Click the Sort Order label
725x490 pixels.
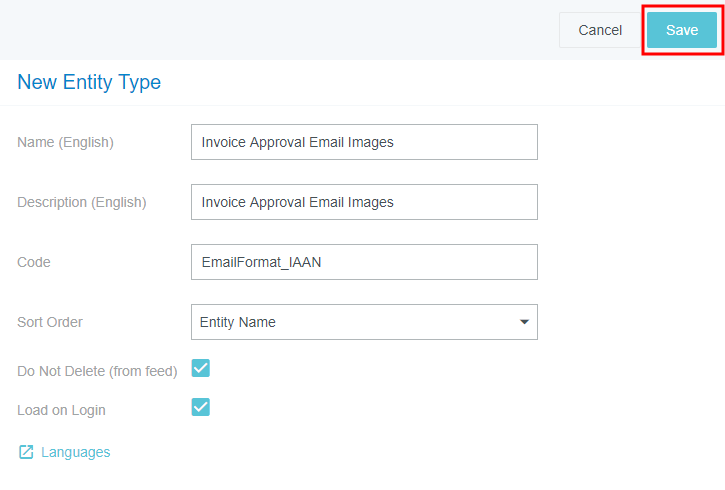coord(50,322)
